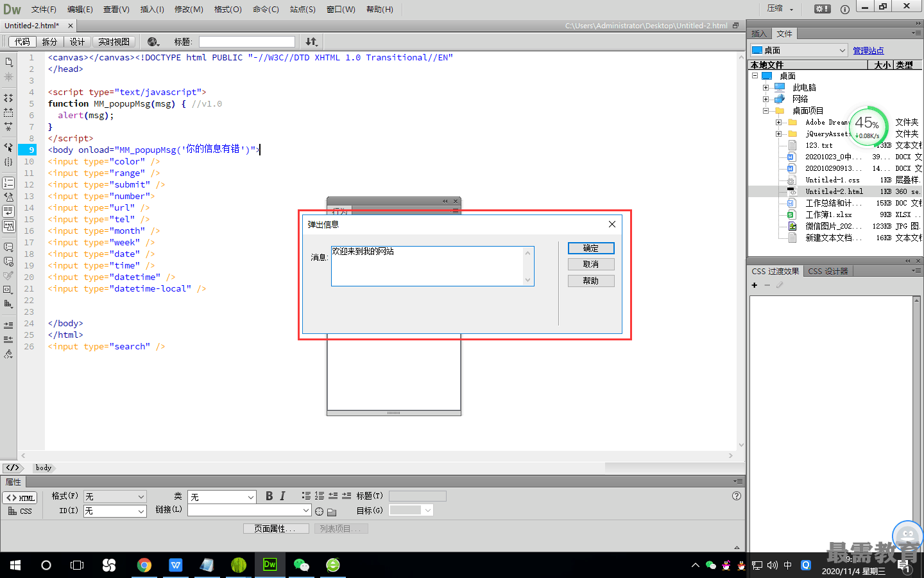Switch to the CSS Designer tab

coord(828,271)
